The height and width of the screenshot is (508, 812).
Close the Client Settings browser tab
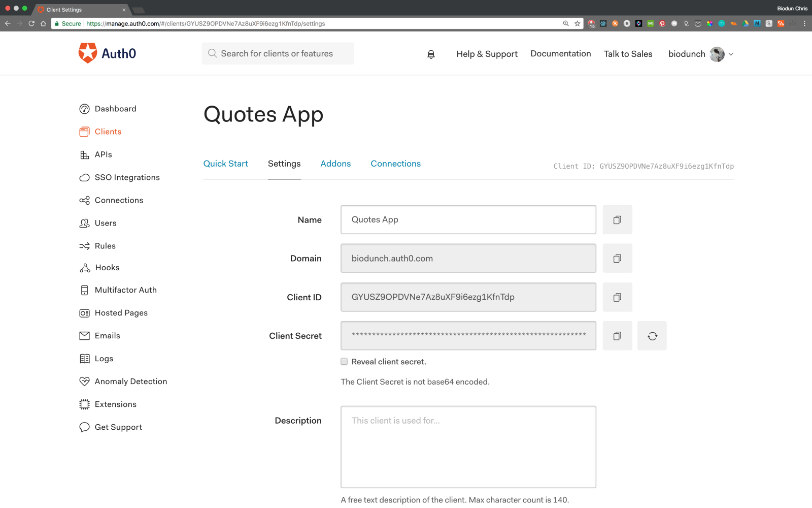point(124,10)
